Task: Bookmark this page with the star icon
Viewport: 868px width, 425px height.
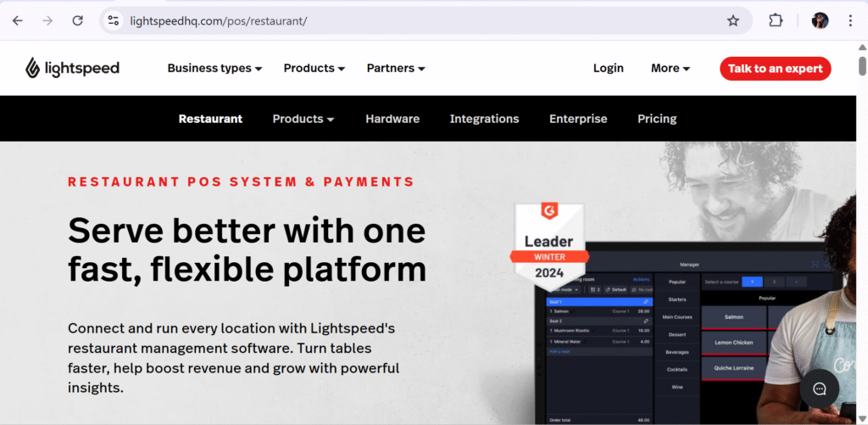Action: [x=733, y=21]
